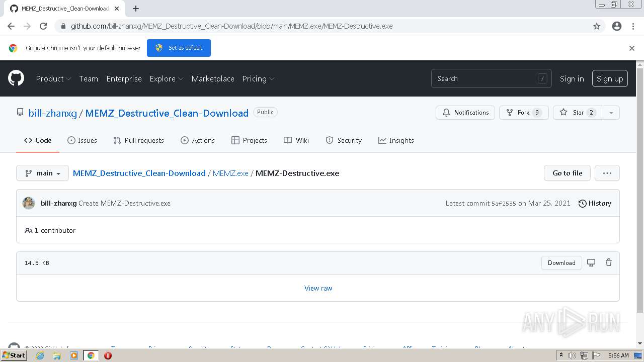Delete this file using the trash icon

609,262
